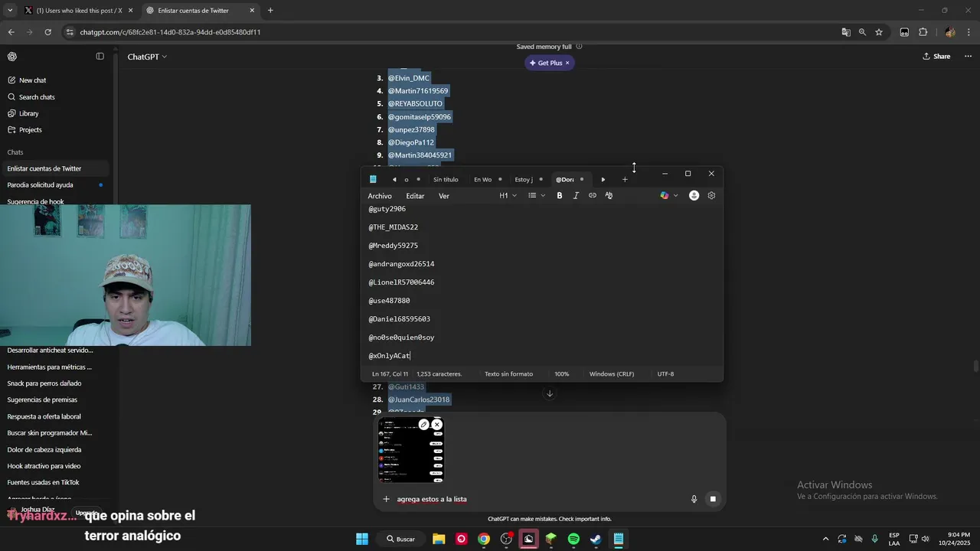Share this ChatGPT conversation
Screen dimensions: 980x551
tap(936, 57)
